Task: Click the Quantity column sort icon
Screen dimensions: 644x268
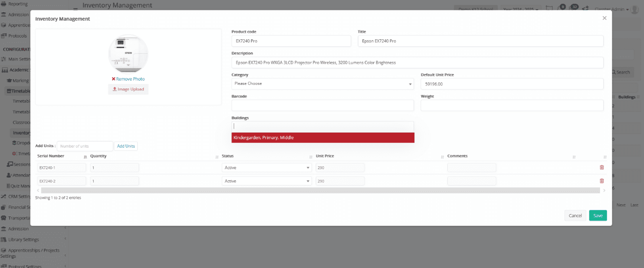Action: (x=217, y=157)
